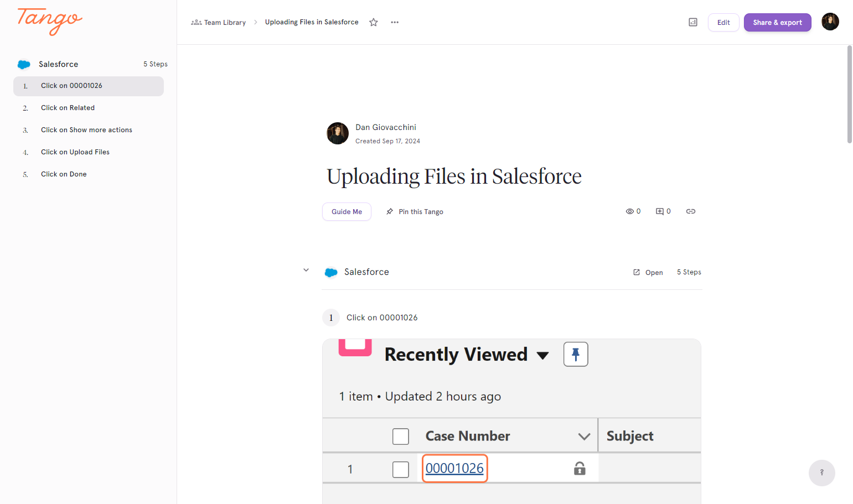This screenshot has height=504, width=853.
Task: Open the three-dot more options menu
Action: coord(395,22)
